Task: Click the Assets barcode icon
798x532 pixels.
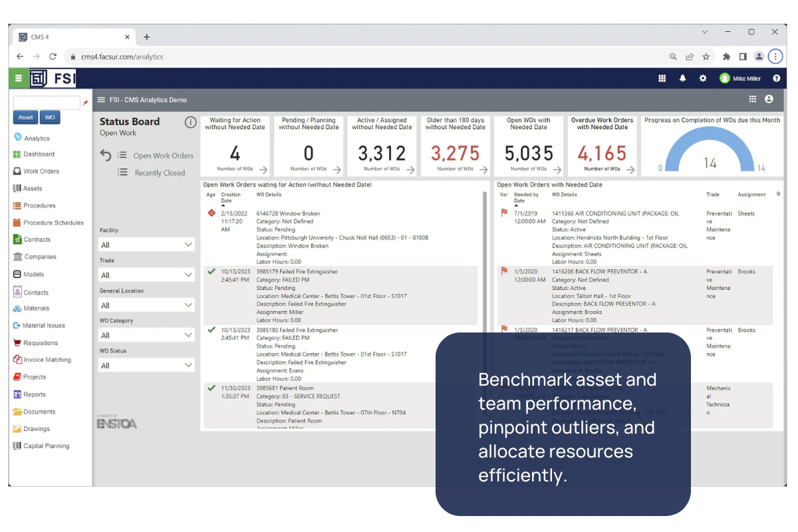Action: pos(17,188)
